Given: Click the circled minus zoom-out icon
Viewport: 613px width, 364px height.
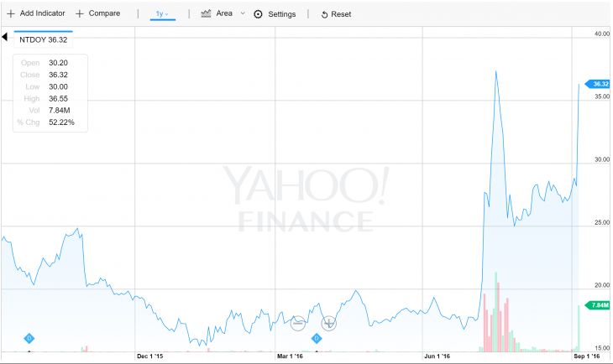Looking at the screenshot, I should coord(296,321).
